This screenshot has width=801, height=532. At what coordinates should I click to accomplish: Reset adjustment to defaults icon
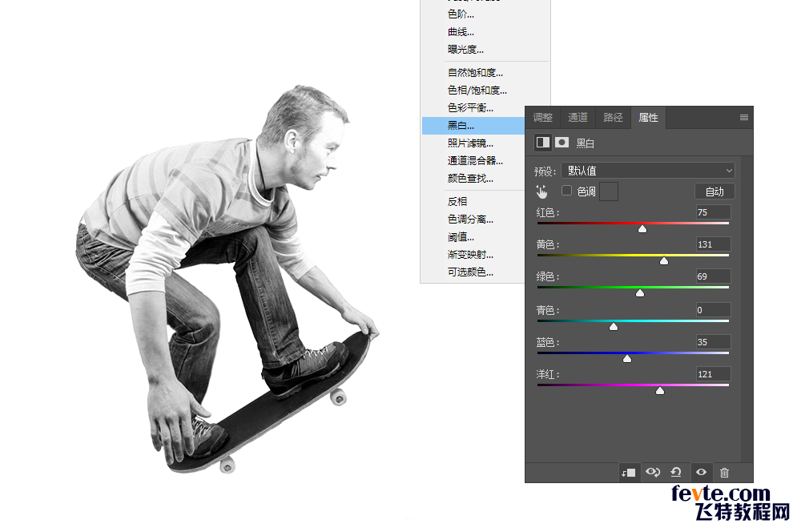tap(676, 472)
